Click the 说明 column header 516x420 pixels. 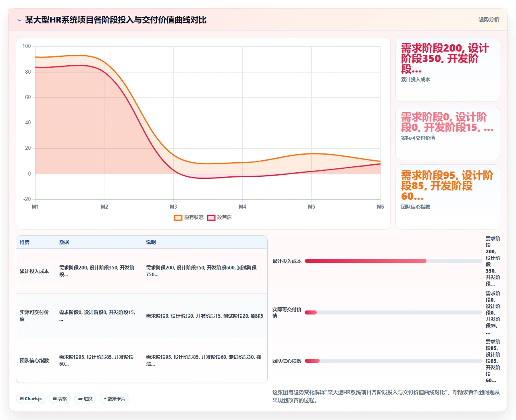tap(151, 242)
